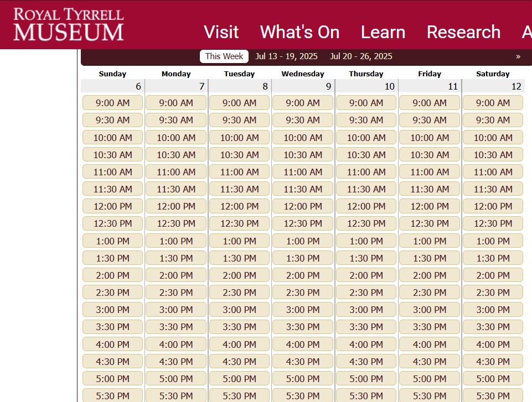532x402 pixels.
Task: Select Thursday 11:00 AM slot
Action: [366, 172]
